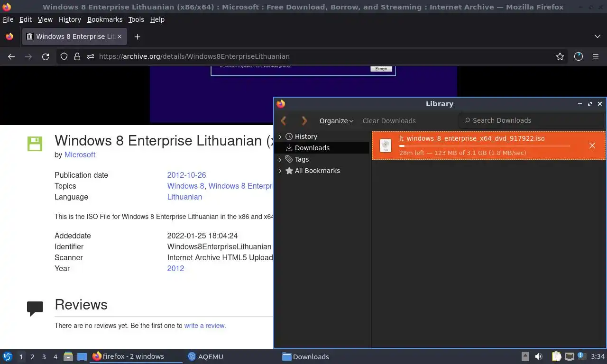List all tabs with the chevron button
The width and height of the screenshot is (607, 364).
click(598, 36)
